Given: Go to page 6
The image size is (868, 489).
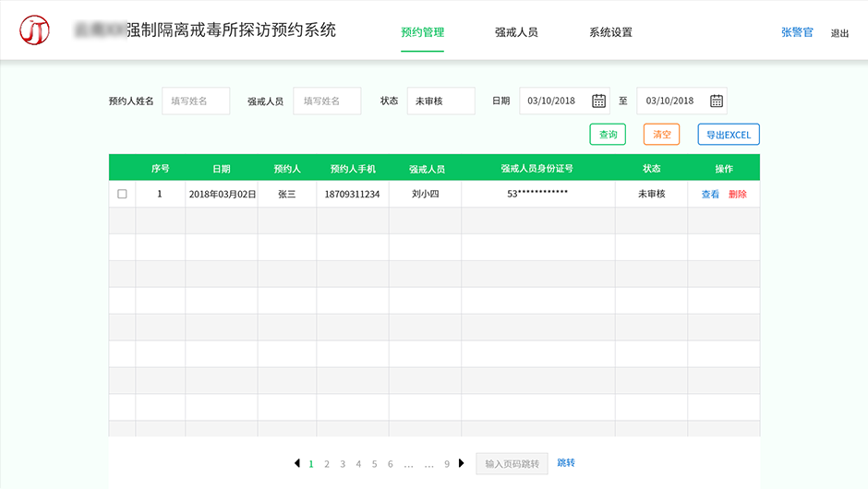Looking at the screenshot, I should [x=391, y=464].
